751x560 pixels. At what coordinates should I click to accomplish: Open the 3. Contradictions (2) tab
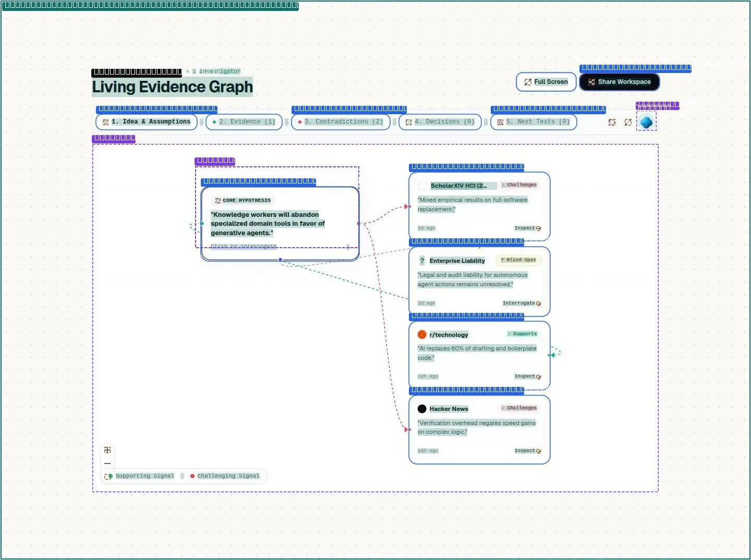341,122
